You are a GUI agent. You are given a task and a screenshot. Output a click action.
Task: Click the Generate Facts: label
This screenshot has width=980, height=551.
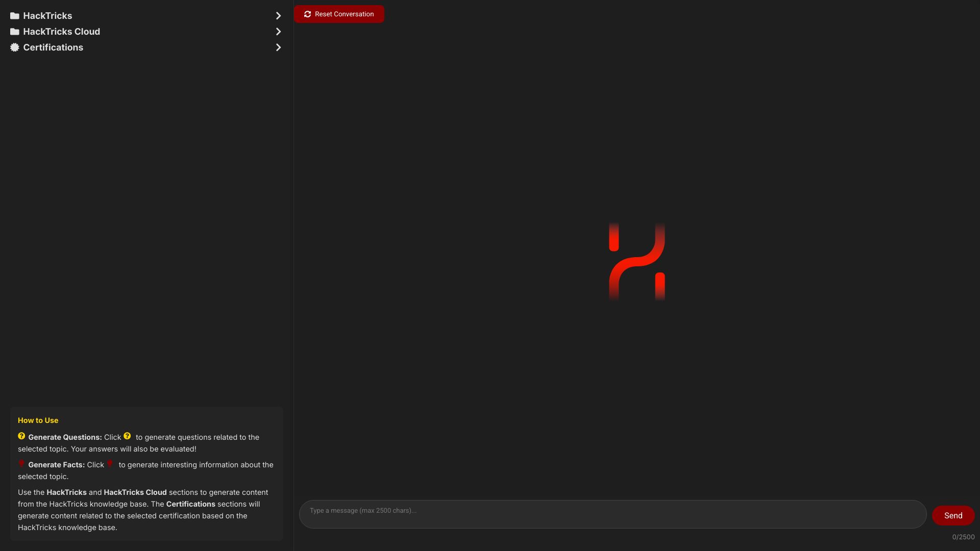point(56,465)
